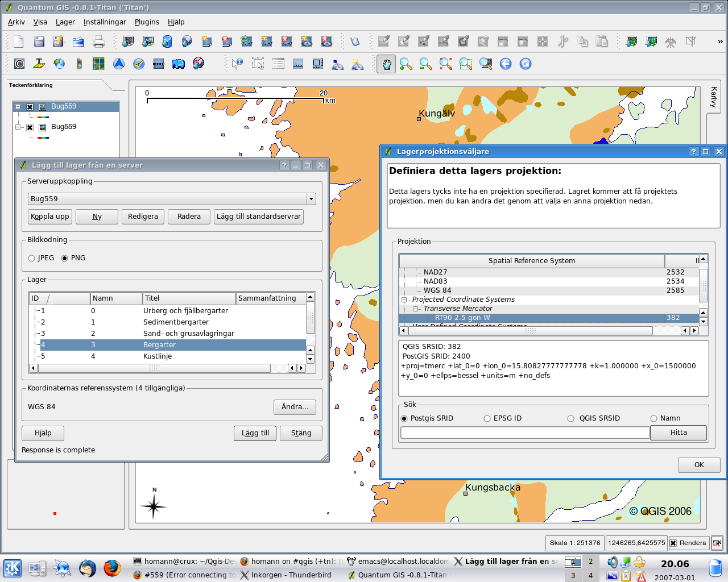
Task: Choose the Postgis SRID search option
Action: [x=404, y=418]
